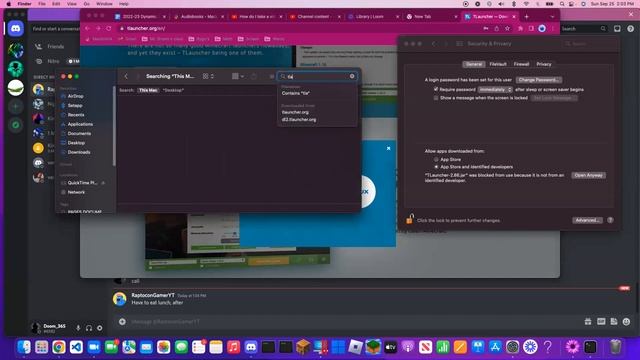Click the lock to prevent further changes

pos(409,219)
